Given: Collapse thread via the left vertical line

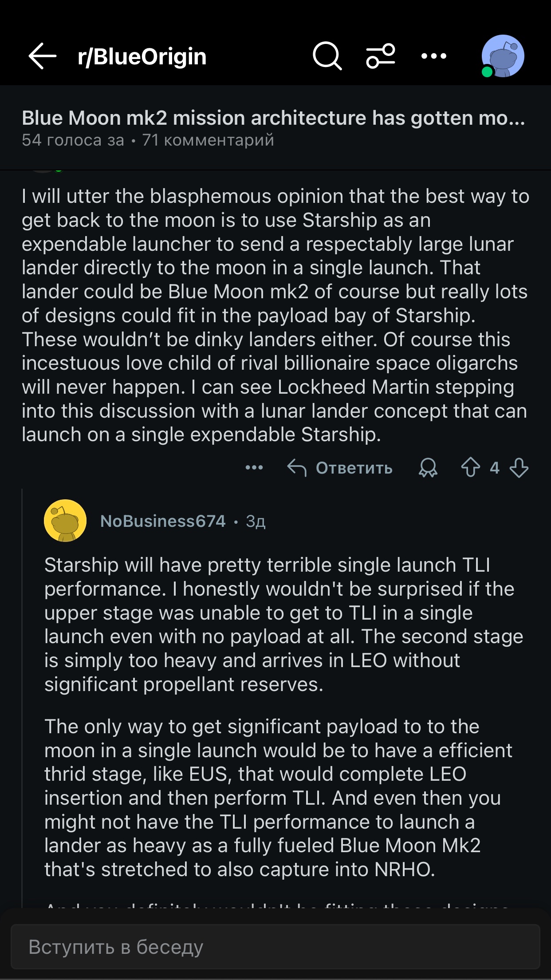Looking at the screenshot, I should coord(22,697).
